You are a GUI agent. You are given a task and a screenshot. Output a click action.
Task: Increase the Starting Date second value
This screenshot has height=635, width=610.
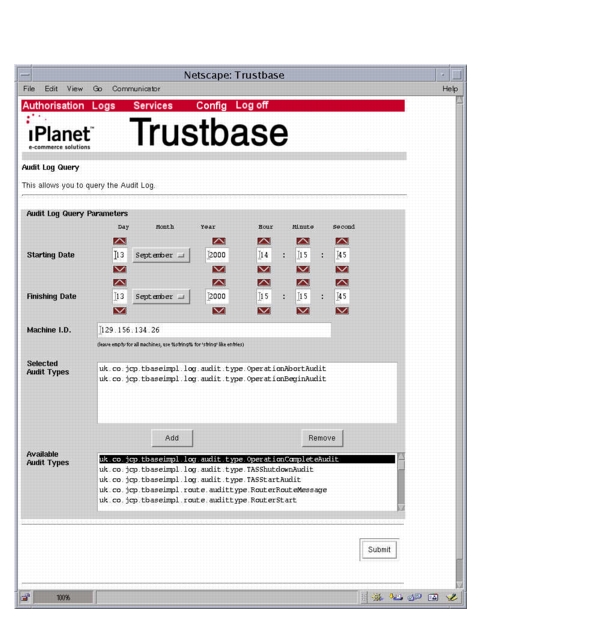(x=342, y=241)
